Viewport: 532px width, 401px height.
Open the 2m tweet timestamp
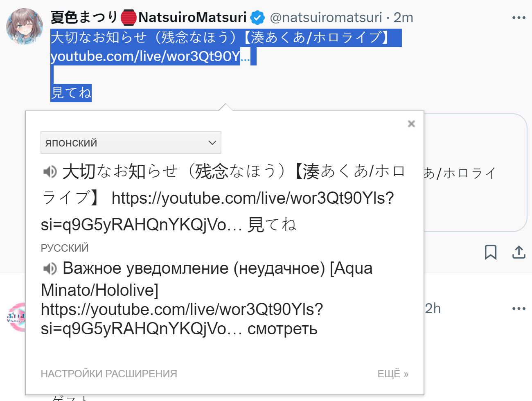403,17
